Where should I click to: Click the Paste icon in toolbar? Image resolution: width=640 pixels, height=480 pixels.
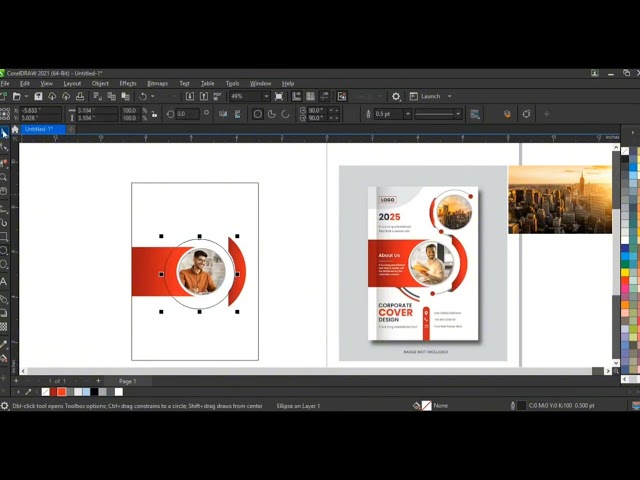(x=126, y=96)
